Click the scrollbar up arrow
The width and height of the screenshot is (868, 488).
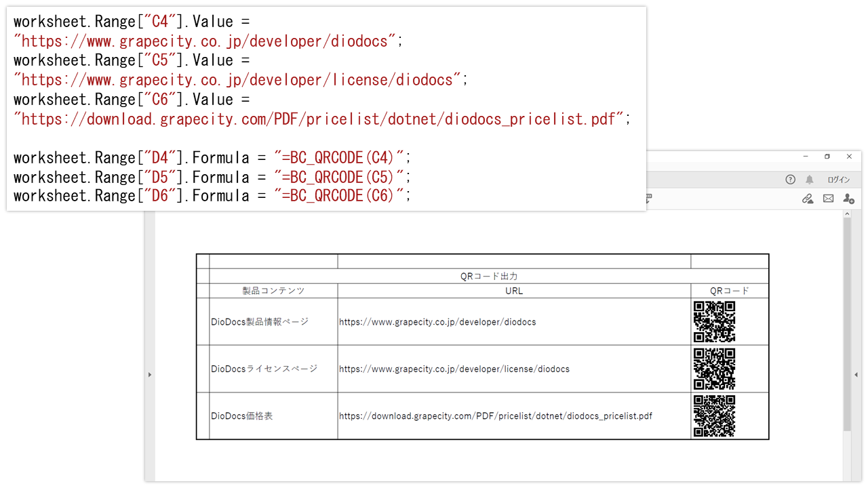click(847, 214)
